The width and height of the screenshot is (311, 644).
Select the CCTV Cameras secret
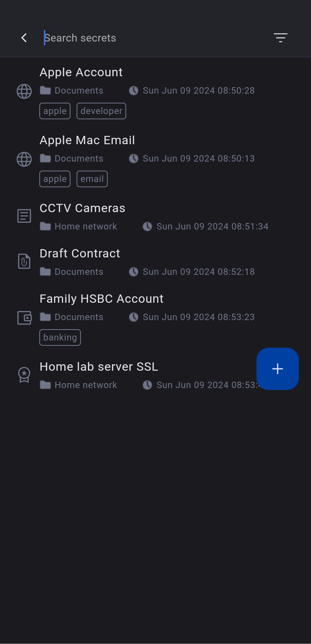pyautogui.click(x=82, y=208)
